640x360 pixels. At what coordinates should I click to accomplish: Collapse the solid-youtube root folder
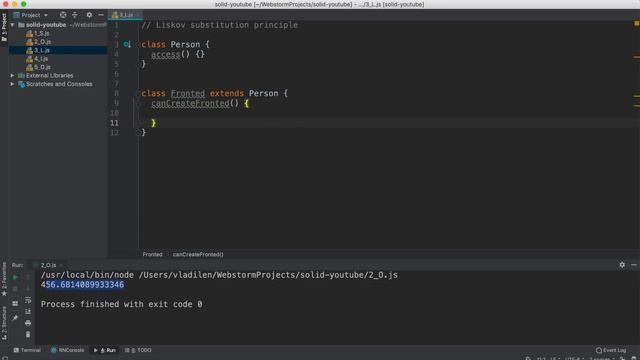coord(12,25)
